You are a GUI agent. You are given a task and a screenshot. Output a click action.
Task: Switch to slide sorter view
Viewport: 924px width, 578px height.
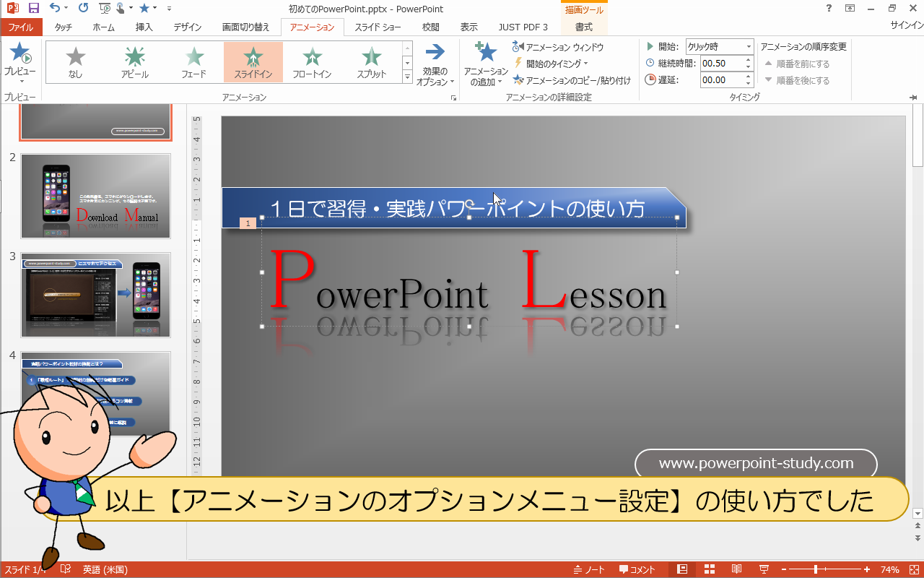coord(710,569)
